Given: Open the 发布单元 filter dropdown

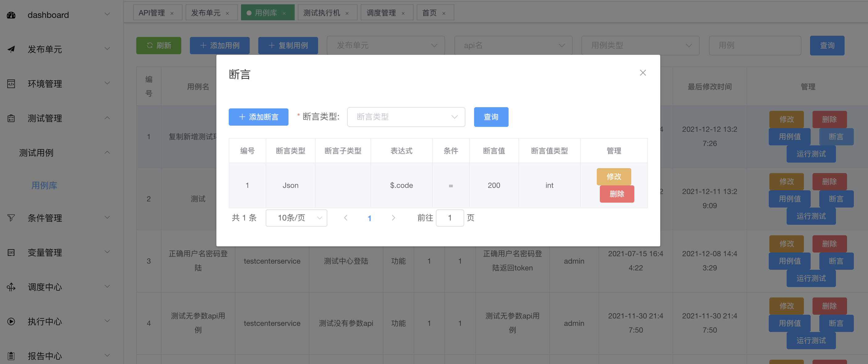Looking at the screenshot, I should click(x=386, y=45).
